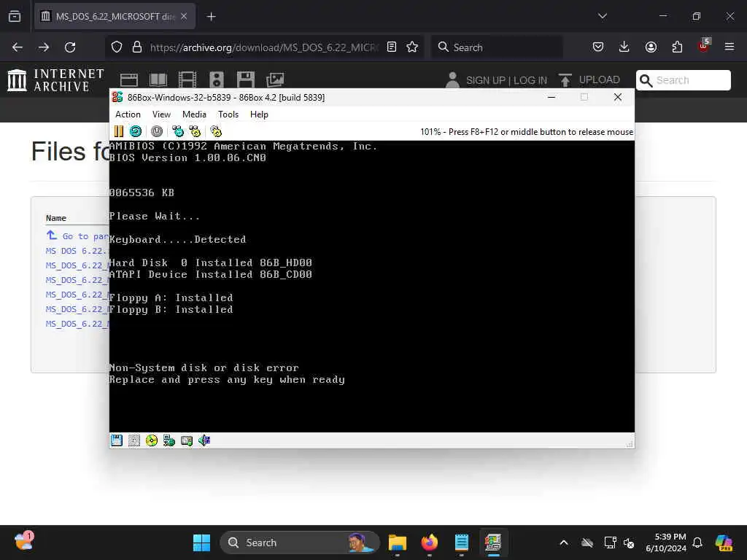
Task: Open the Copilot icon in the taskbar
Action: (x=724, y=542)
